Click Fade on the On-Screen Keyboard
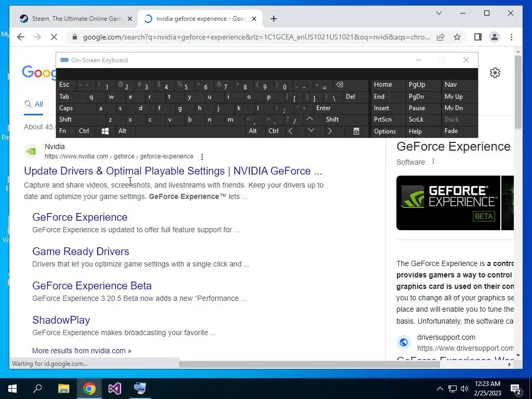This screenshot has width=532, height=399. coord(459,131)
